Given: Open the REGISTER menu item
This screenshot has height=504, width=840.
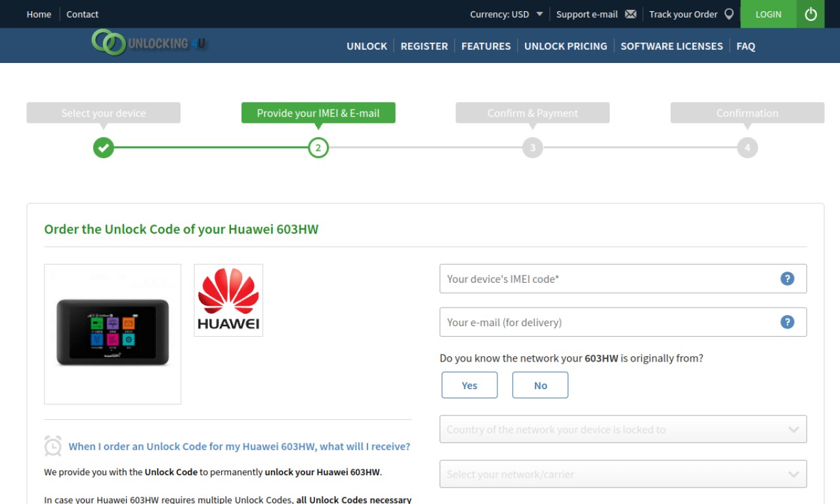Looking at the screenshot, I should tap(425, 46).
